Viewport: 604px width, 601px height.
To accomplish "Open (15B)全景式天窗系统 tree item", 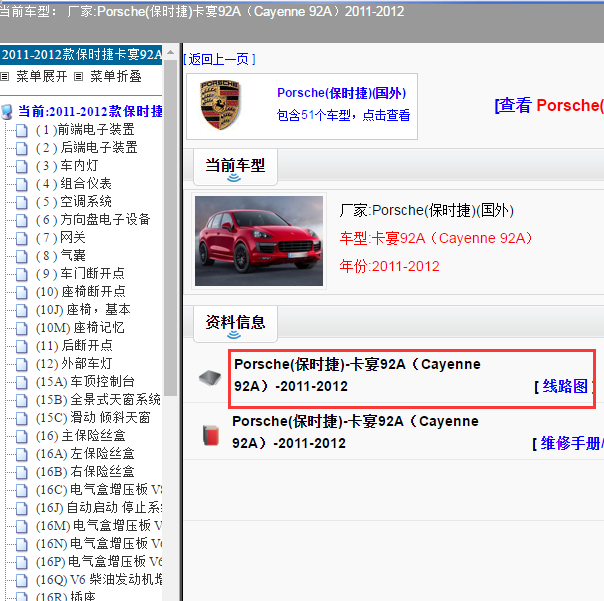I will pos(98,400).
